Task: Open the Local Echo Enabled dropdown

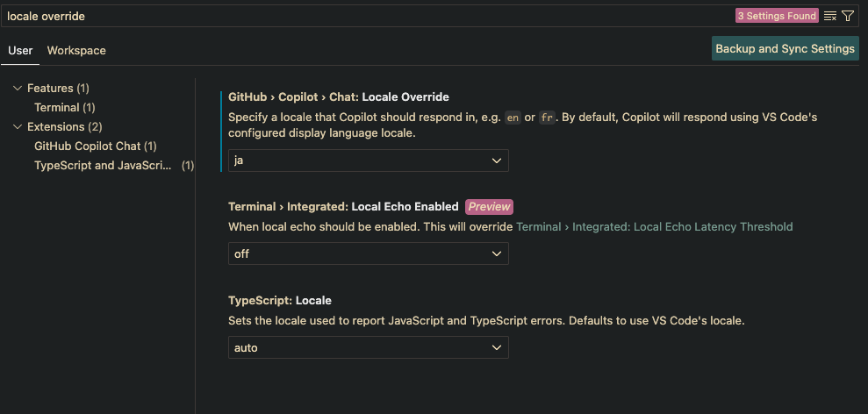Action: point(368,253)
